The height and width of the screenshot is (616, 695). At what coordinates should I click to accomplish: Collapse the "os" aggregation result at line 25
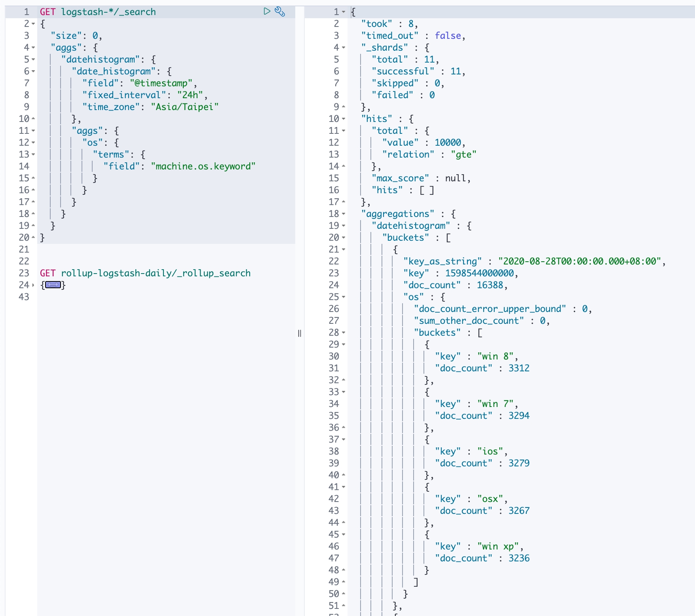pos(344,297)
